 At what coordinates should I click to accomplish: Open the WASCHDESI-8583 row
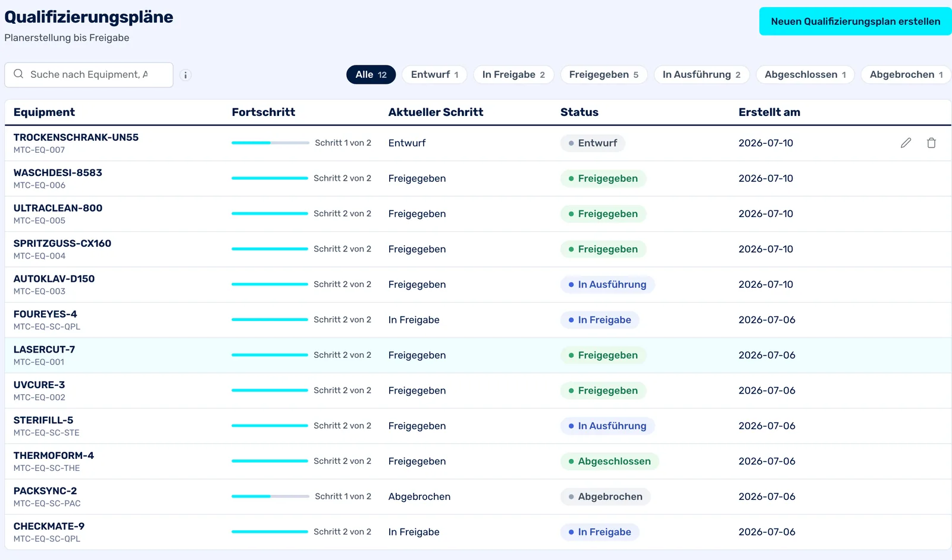[x=478, y=178]
